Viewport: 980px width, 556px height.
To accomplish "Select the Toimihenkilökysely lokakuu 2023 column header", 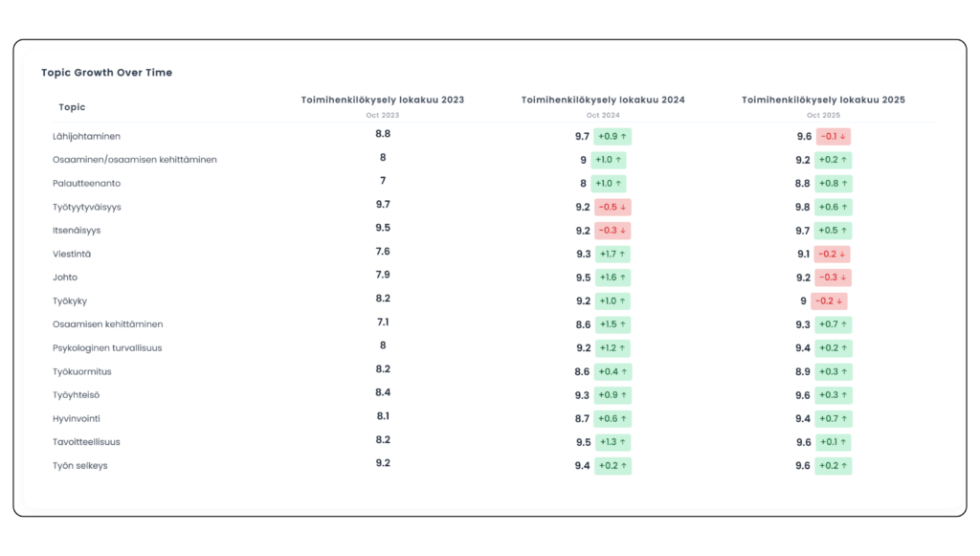I will pyautogui.click(x=383, y=100).
